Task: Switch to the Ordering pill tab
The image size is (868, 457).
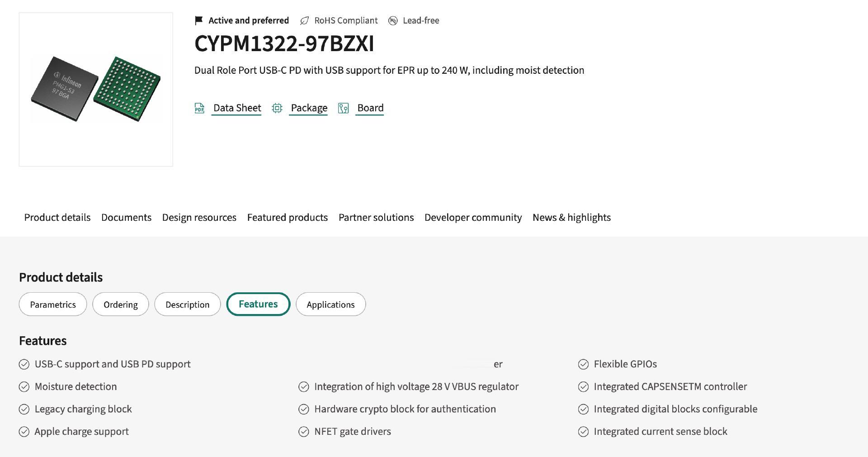Action: coord(121,305)
